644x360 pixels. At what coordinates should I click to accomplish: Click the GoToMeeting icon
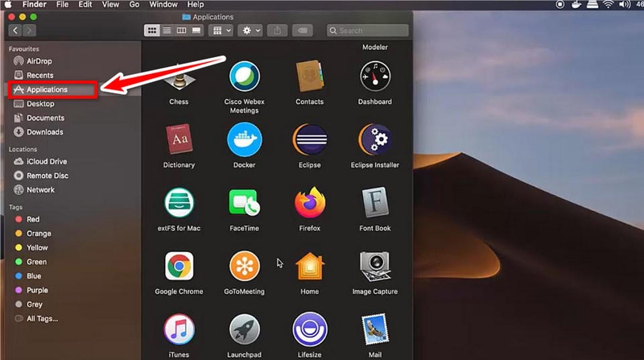(245, 267)
